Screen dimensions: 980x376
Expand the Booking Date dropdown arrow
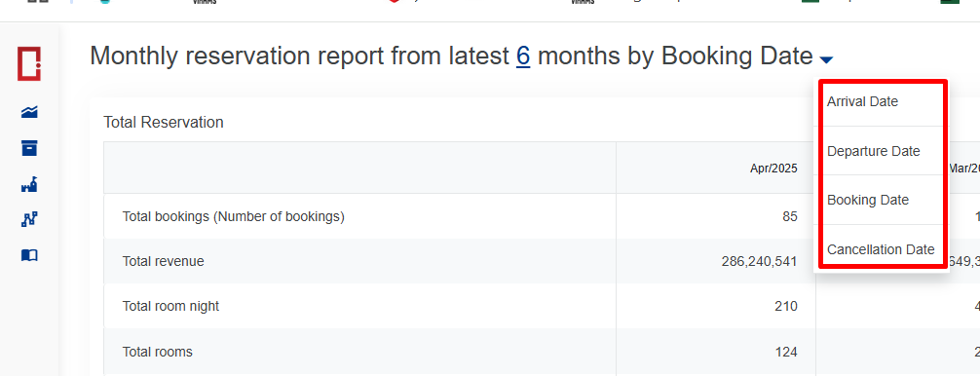coord(826,60)
